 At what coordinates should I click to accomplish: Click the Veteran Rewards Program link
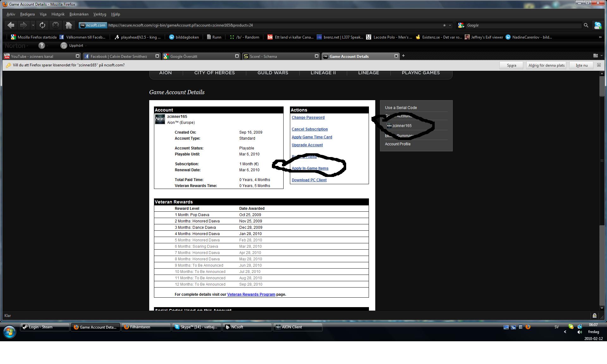(251, 294)
